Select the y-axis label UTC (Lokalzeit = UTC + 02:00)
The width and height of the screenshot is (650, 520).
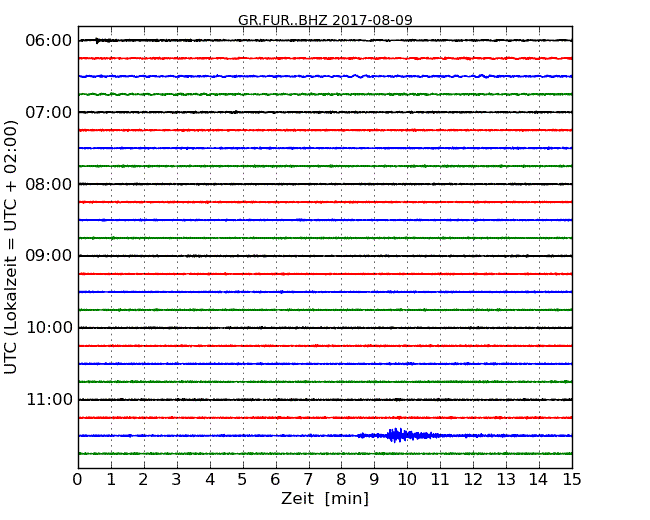(x=11, y=247)
